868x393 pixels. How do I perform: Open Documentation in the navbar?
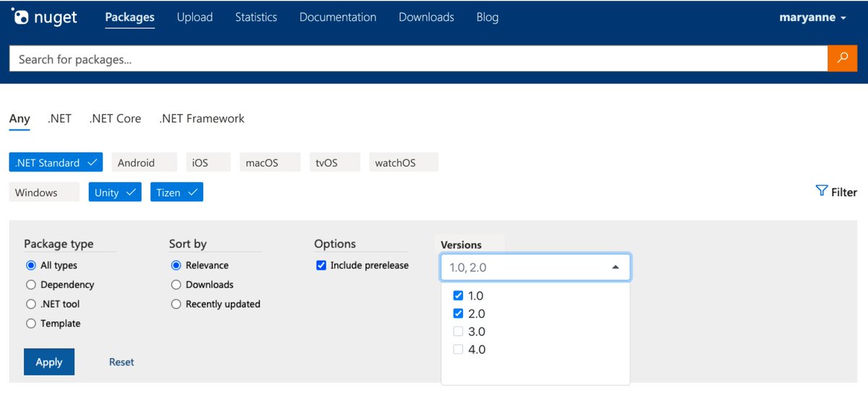pyautogui.click(x=338, y=17)
